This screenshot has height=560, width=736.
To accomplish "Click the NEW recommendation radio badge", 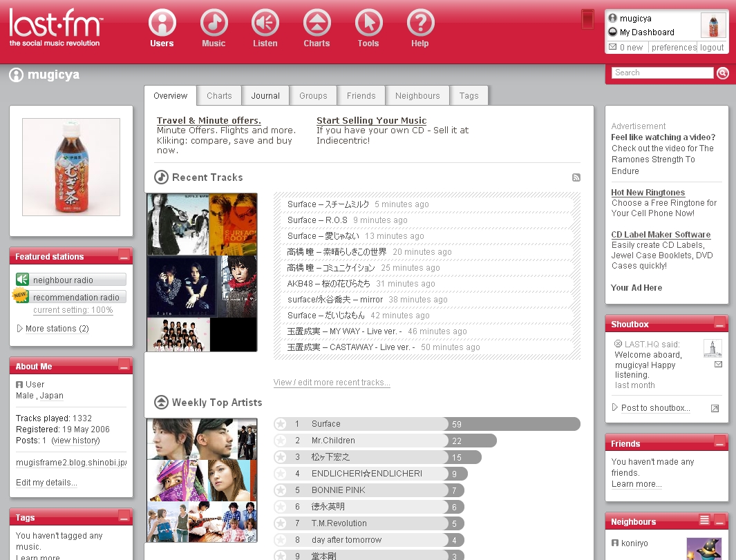I will point(20,296).
